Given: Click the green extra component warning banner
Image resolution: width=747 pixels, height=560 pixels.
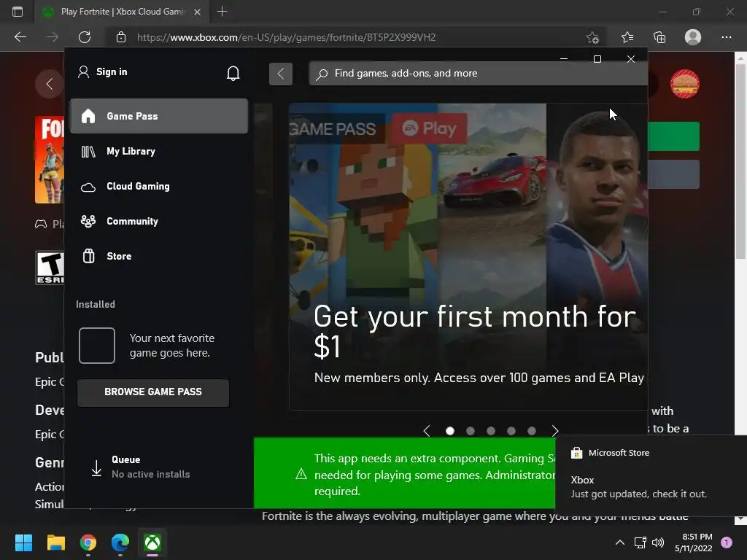Looking at the screenshot, I should tap(404, 473).
